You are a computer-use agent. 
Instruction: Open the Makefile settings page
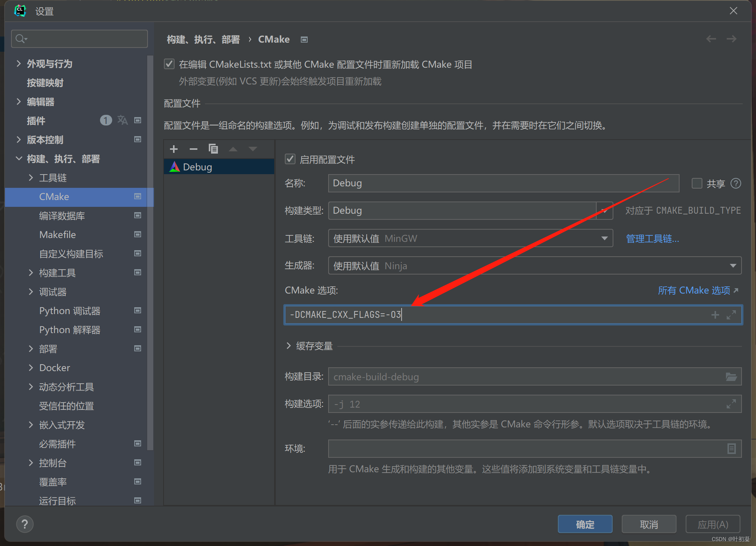tap(57, 235)
